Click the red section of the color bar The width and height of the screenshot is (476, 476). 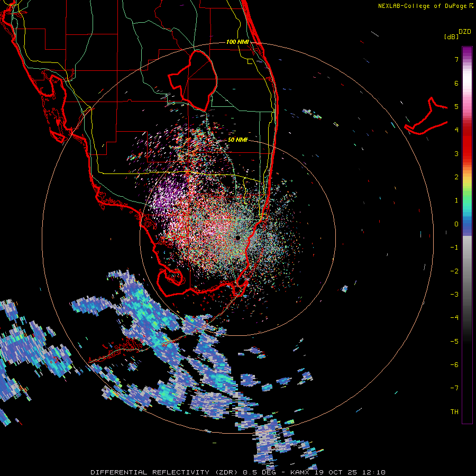(467, 143)
